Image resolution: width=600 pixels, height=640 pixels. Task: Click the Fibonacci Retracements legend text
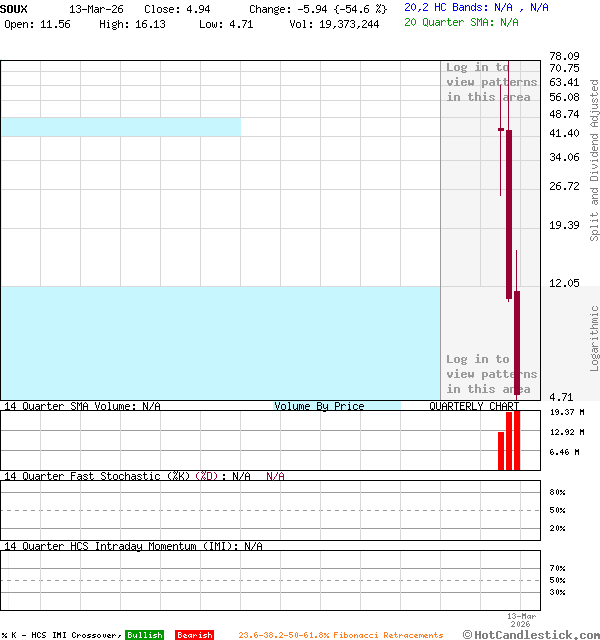[x=340, y=635]
